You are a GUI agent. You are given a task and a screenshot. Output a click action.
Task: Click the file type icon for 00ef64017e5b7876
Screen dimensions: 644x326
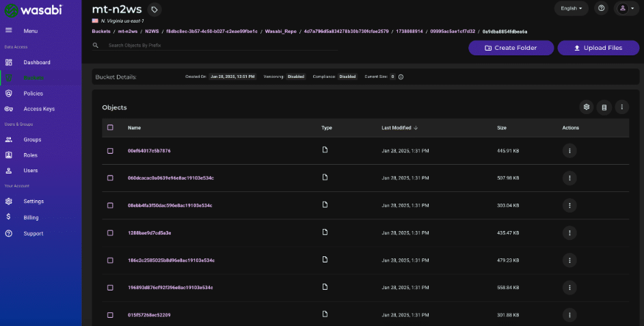pyautogui.click(x=325, y=150)
